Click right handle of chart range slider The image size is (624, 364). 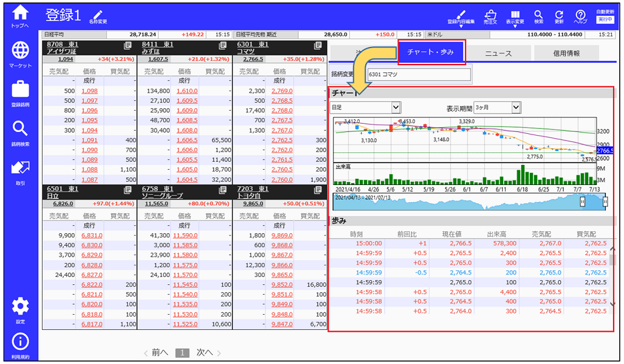click(x=605, y=201)
